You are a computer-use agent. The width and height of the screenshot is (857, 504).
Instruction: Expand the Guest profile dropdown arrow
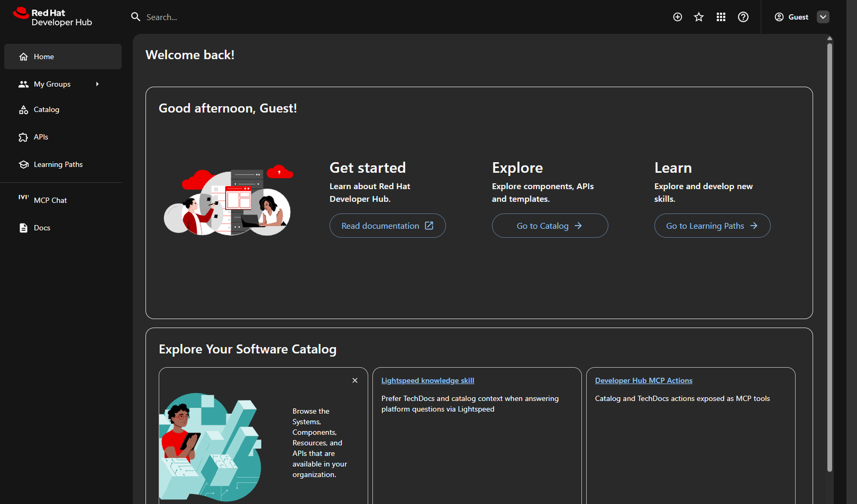coord(823,17)
